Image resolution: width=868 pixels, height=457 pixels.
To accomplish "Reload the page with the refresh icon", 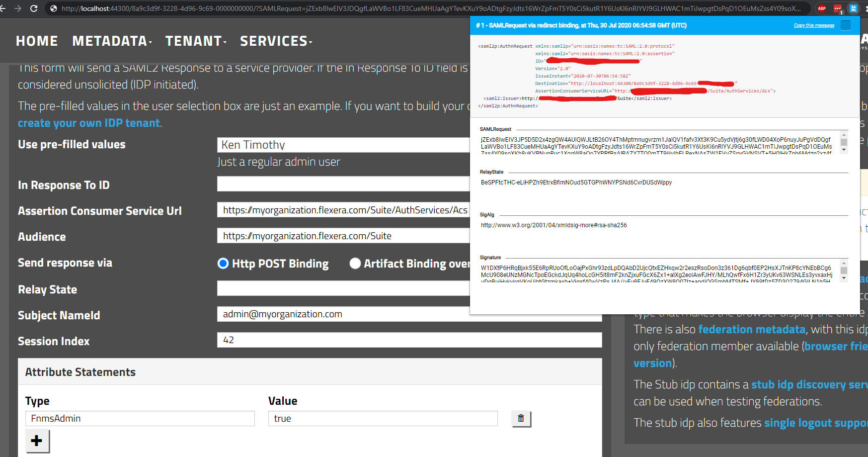I will [x=33, y=8].
